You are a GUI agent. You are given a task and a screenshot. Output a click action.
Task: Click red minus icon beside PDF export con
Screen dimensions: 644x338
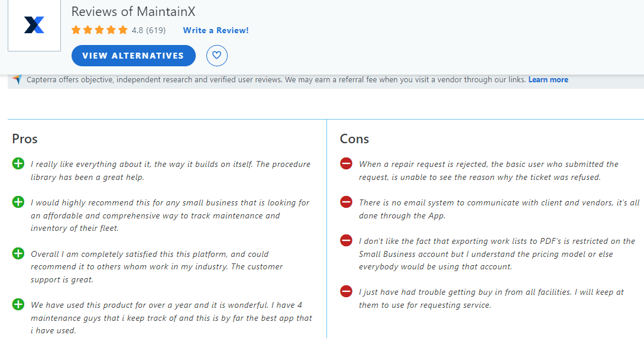[x=346, y=240]
